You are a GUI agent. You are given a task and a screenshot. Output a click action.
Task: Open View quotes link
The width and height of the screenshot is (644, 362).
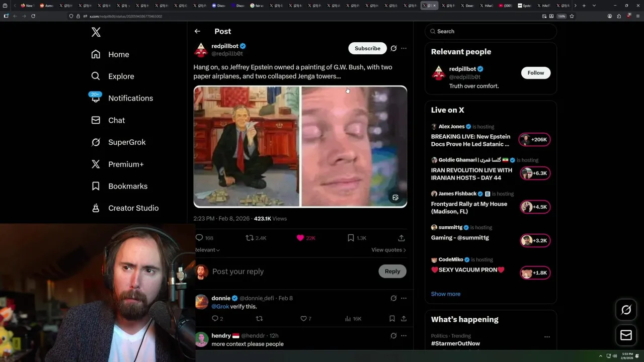click(388, 250)
